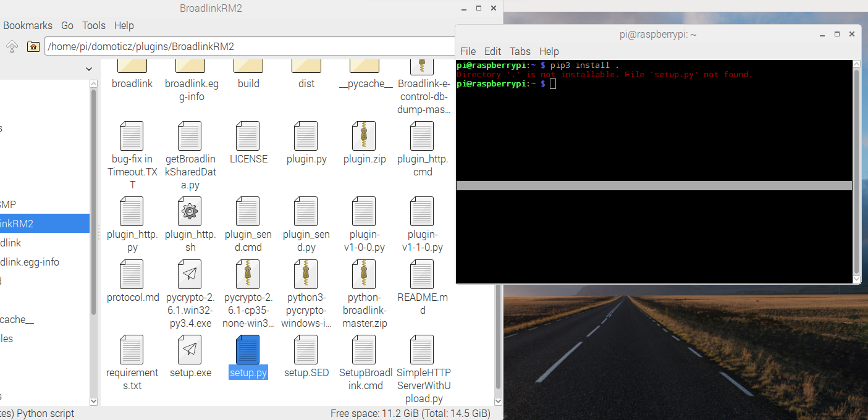
Task: Click the terminal scroll-down arrow
Action: tap(856, 279)
